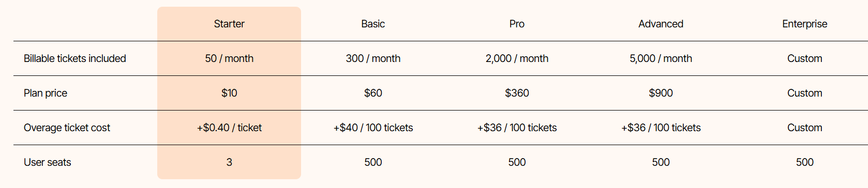Image resolution: width=868 pixels, height=188 pixels.
Task: Select the Starter plan column header
Action: [x=229, y=24]
